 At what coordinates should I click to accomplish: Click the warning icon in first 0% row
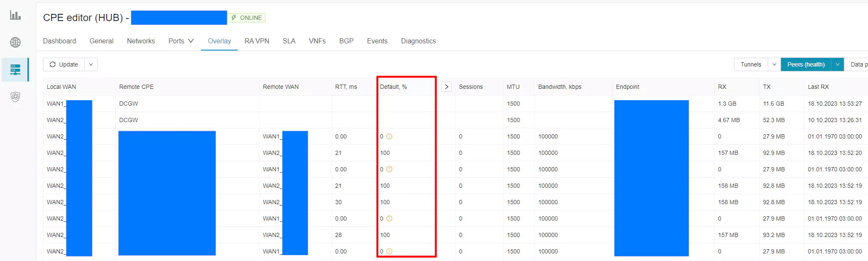point(389,136)
